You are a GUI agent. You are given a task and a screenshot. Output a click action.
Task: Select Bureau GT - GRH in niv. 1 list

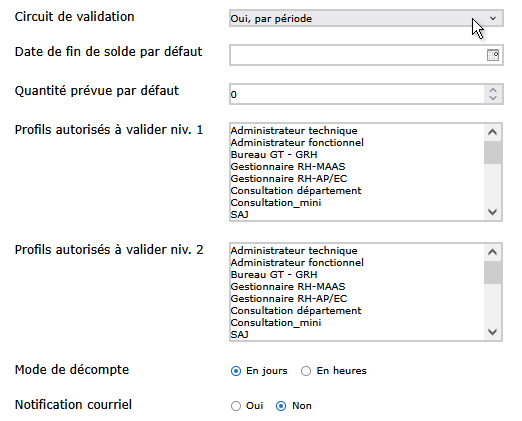coord(274,155)
